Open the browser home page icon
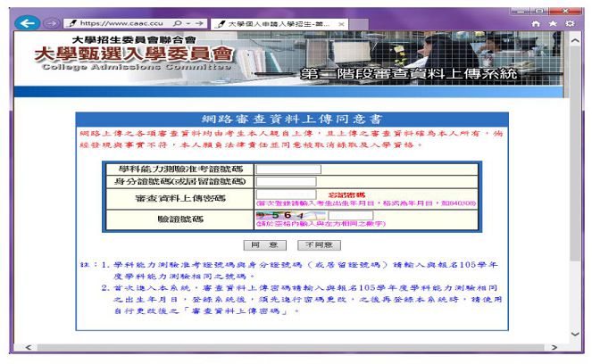The width and height of the screenshot is (592, 364). tap(536, 24)
